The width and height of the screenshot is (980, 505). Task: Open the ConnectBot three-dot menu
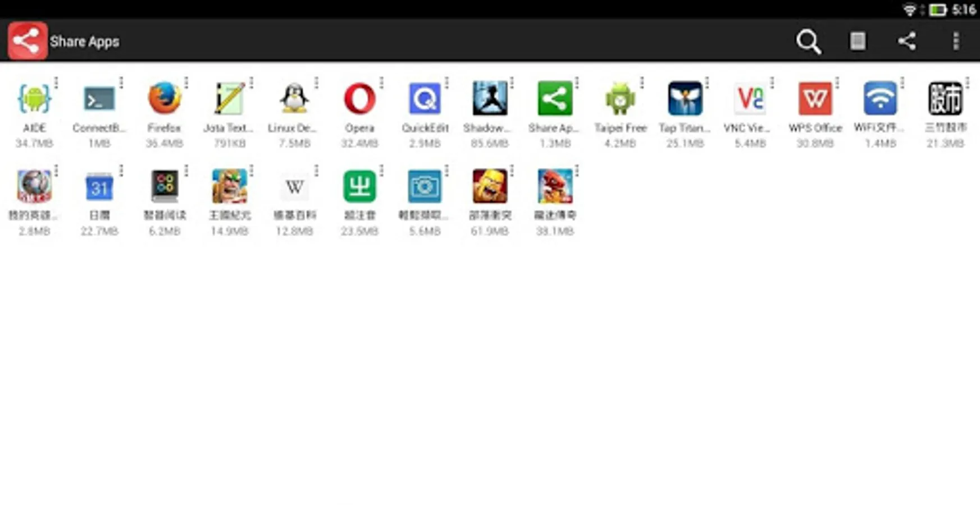pyautogui.click(x=121, y=83)
